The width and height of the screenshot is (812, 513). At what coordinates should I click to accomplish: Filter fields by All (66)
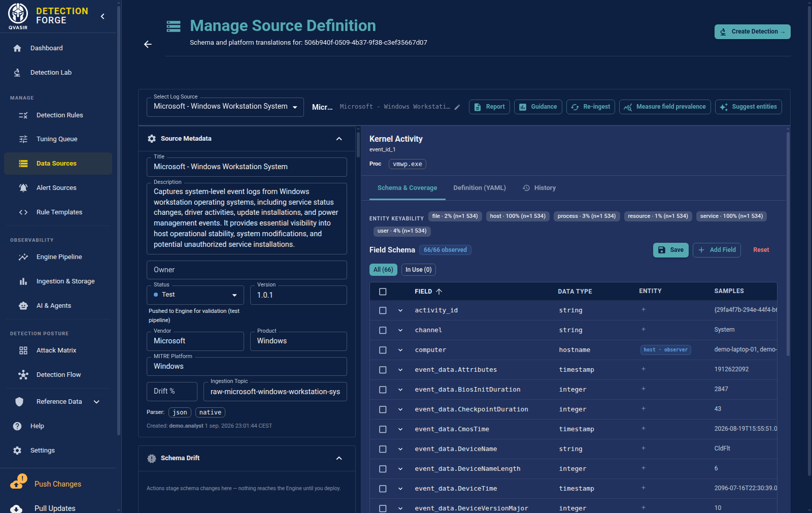tap(383, 270)
